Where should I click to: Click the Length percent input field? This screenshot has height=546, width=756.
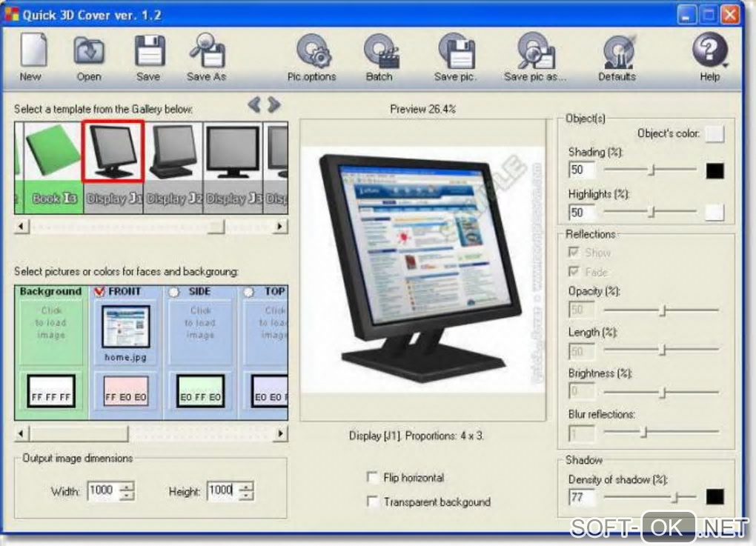click(582, 351)
